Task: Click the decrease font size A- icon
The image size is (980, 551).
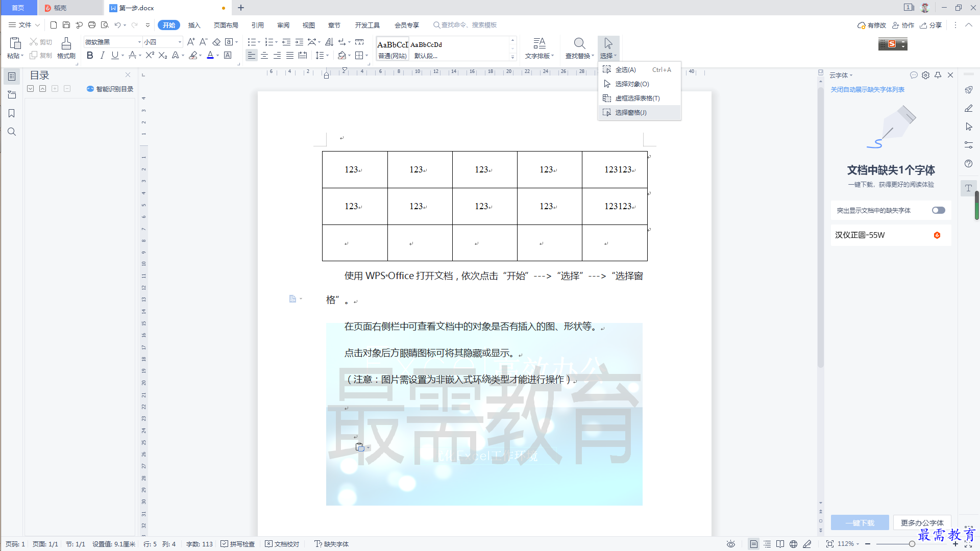Action: pos(203,42)
